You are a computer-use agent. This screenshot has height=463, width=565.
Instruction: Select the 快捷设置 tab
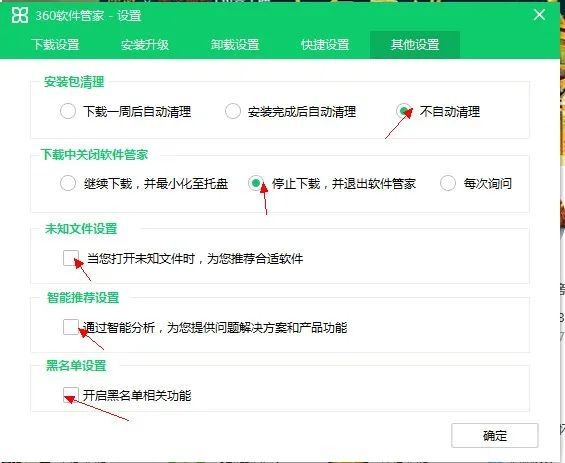325,45
